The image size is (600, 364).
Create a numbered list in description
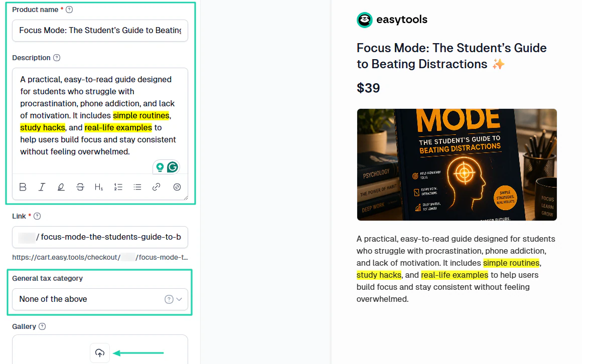pos(118,187)
